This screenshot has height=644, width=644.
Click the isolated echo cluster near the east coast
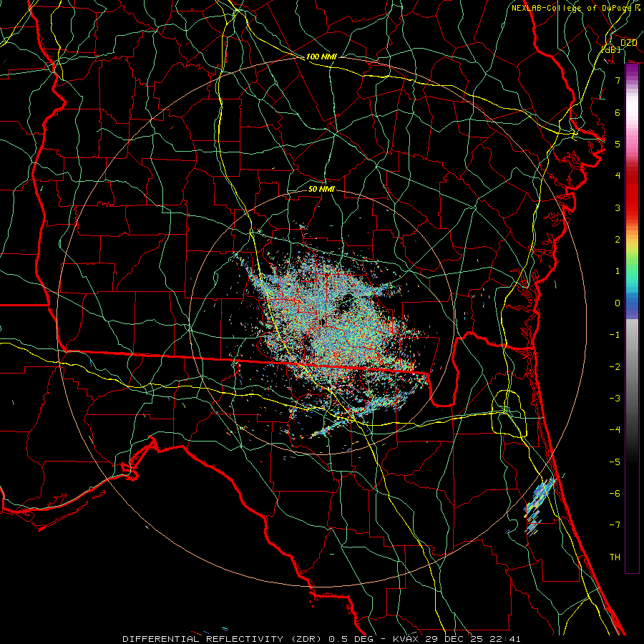click(539, 506)
